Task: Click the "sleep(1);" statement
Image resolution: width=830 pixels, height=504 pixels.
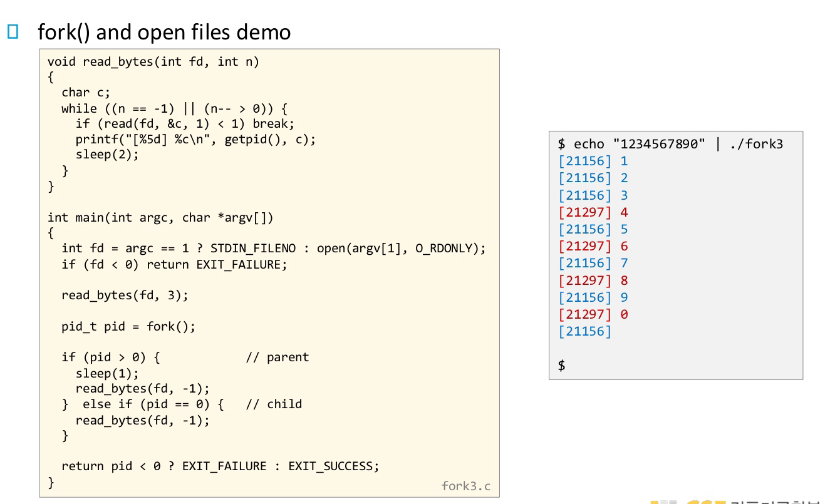Action: 107,373
